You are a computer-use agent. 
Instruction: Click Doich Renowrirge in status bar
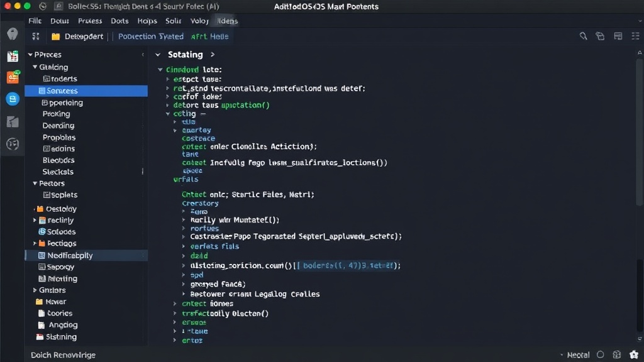[64, 355]
